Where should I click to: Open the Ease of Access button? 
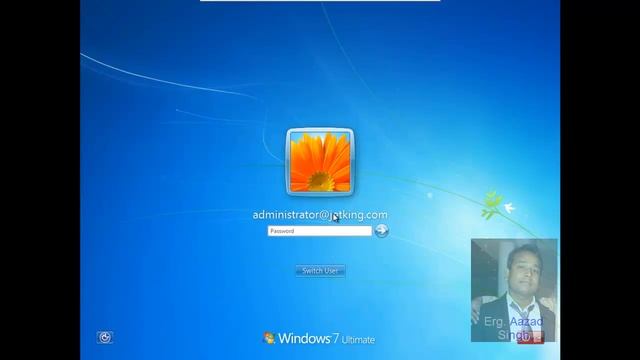point(105,337)
